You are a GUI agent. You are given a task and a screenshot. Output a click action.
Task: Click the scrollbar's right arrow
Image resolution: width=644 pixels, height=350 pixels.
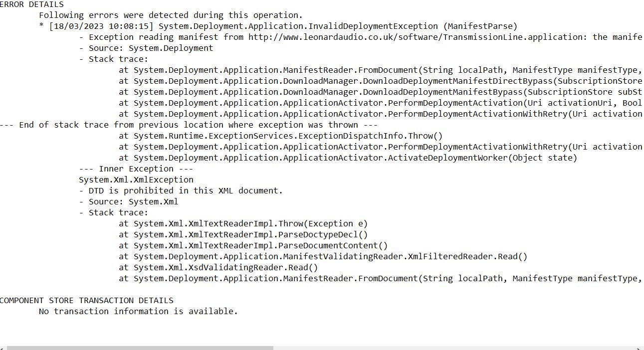tap(640, 348)
